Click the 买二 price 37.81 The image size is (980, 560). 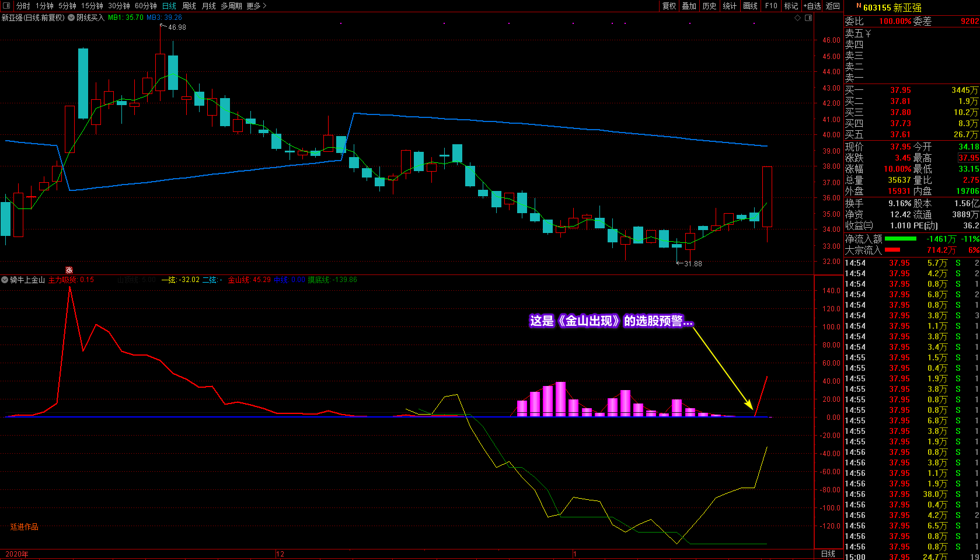(900, 101)
